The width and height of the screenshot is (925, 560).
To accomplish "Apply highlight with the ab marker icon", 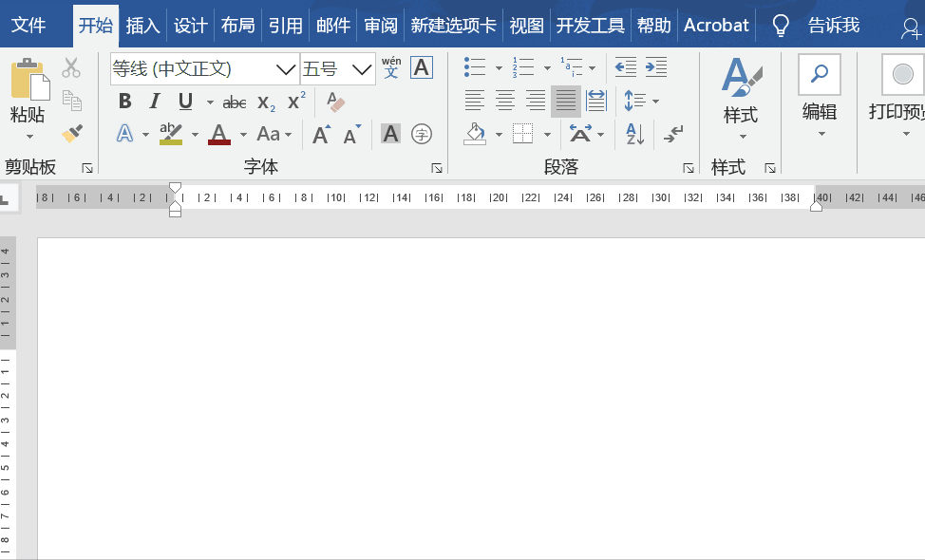I will (x=171, y=134).
